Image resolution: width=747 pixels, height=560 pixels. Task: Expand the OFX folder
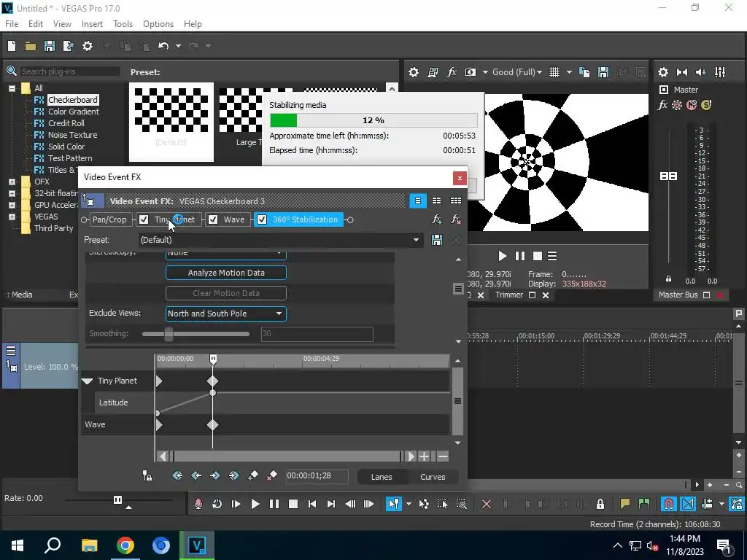pos(12,182)
